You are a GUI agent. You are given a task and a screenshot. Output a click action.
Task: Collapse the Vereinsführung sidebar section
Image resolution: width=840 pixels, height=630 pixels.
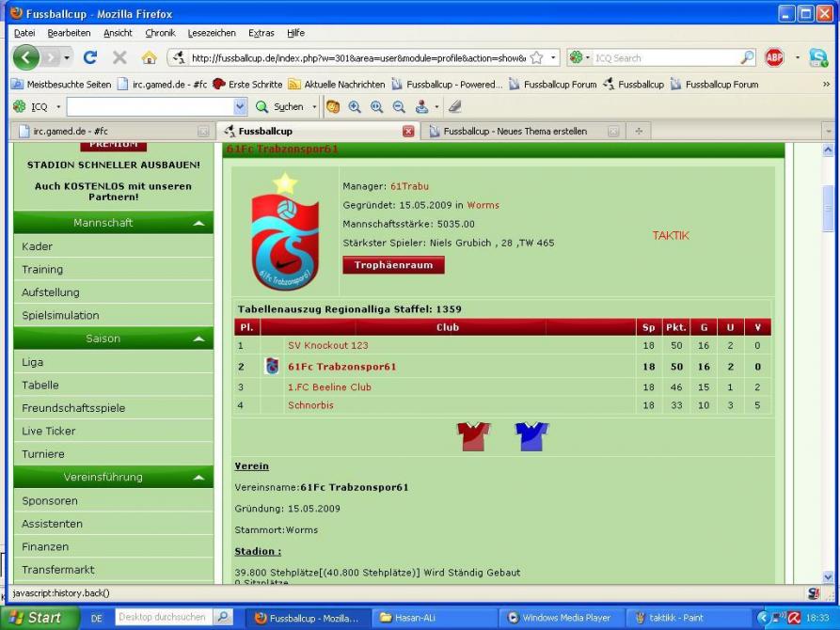198,478
